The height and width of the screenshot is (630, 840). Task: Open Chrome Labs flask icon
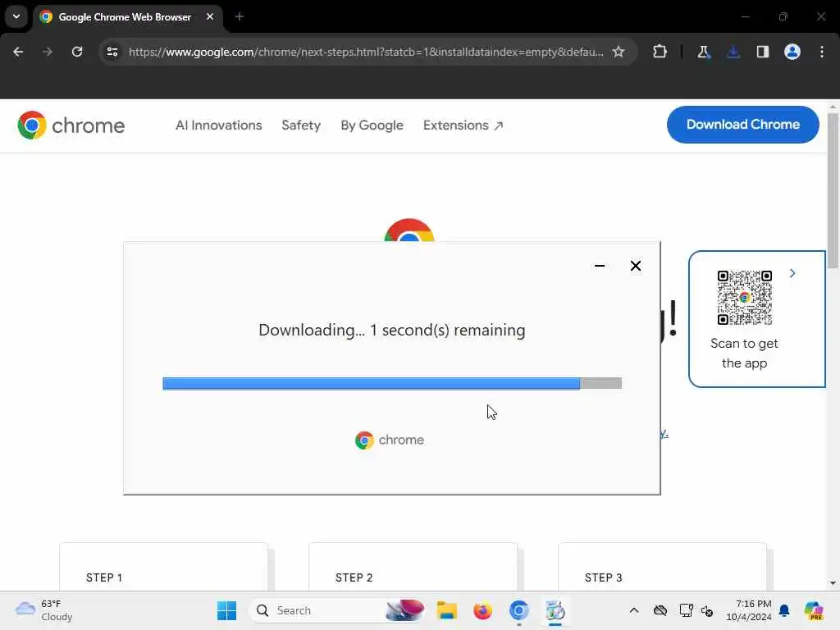(703, 52)
